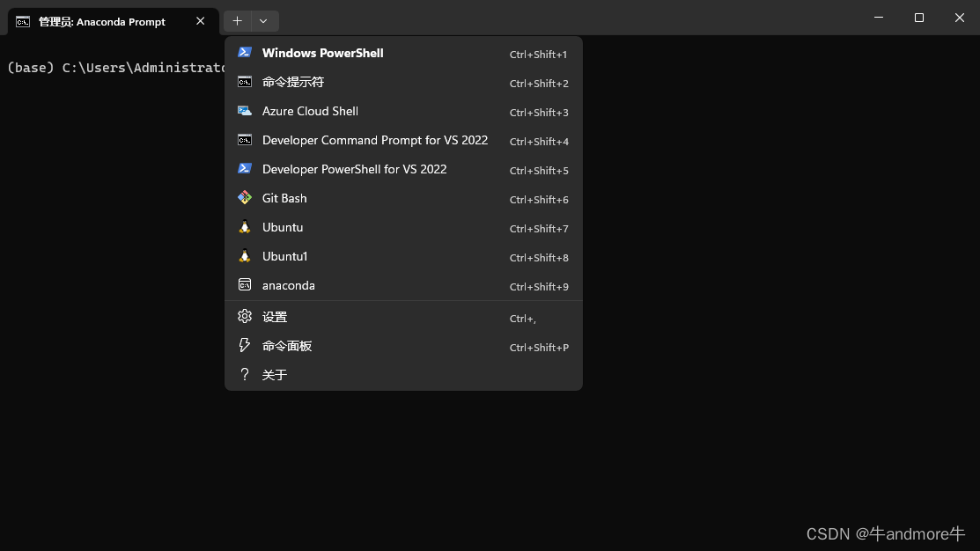Click the 命令提示符 console icon
This screenshot has width=980, height=551.
click(245, 82)
